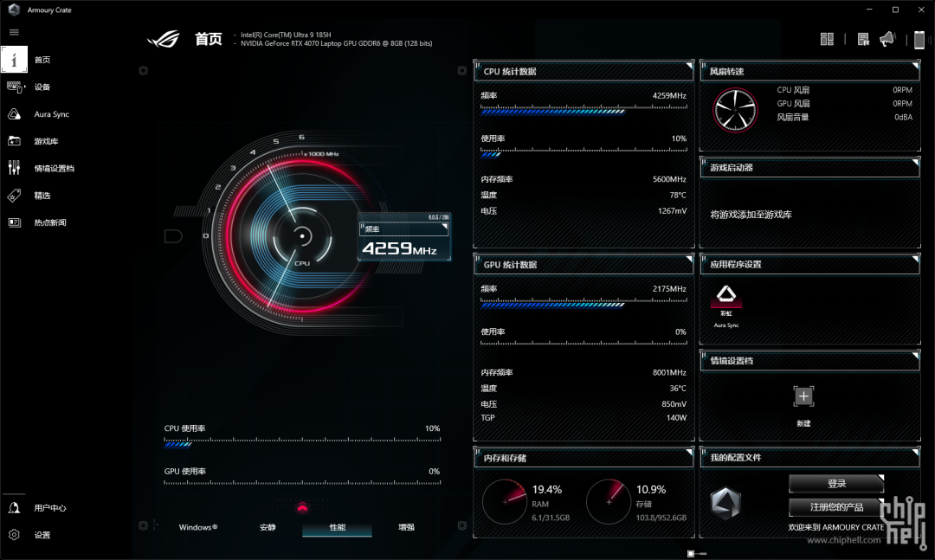Click the GPU voltage value 850mV
The image size is (935, 560).
(674, 403)
